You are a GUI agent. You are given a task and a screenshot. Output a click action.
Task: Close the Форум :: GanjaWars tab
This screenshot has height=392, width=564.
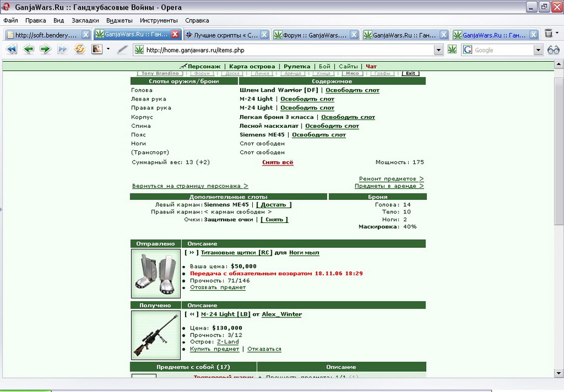point(354,35)
